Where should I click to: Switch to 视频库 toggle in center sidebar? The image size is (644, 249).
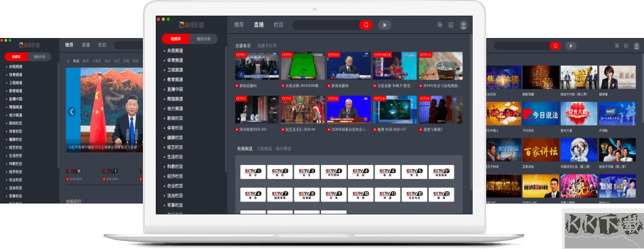click(x=176, y=39)
